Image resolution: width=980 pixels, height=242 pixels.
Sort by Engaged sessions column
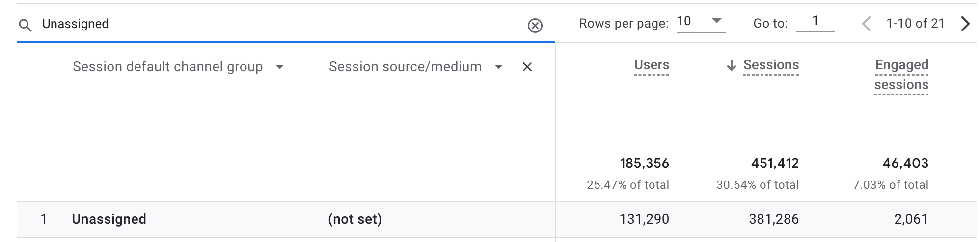point(901,75)
